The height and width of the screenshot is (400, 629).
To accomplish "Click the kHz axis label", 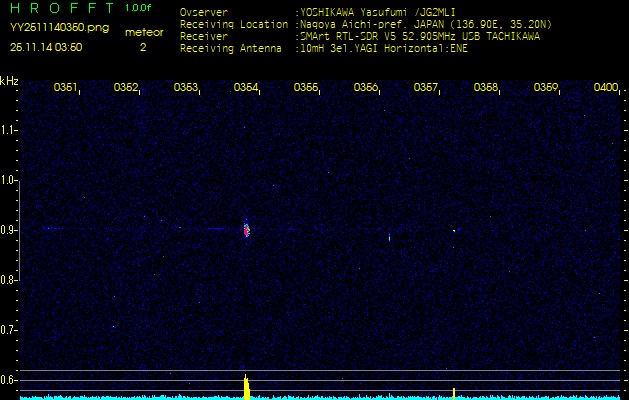I will pyautogui.click(x=9, y=81).
